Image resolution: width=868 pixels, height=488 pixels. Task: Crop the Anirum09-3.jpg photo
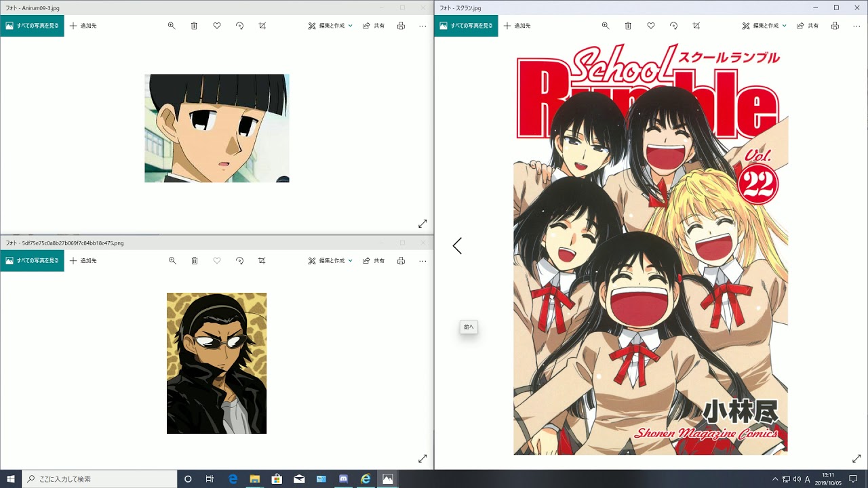pos(262,26)
